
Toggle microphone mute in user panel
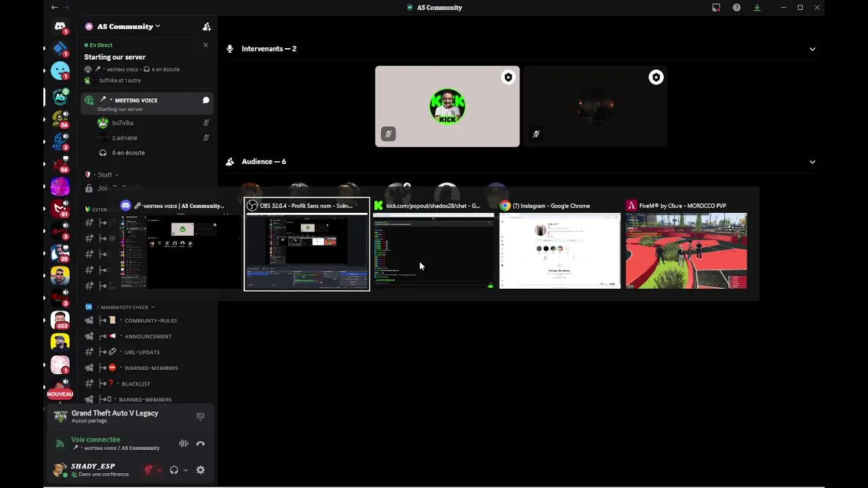(x=149, y=470)
